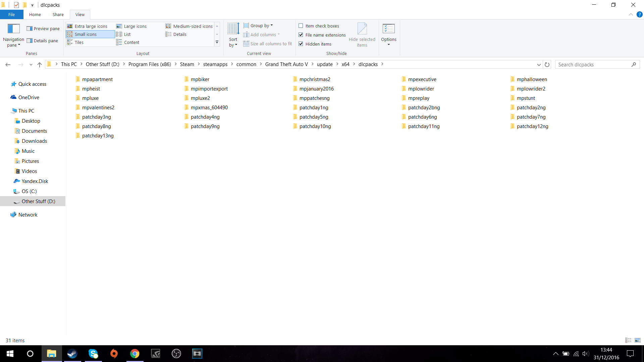
Task: Open recent locations dropdown
Action: tap(31, 64)
